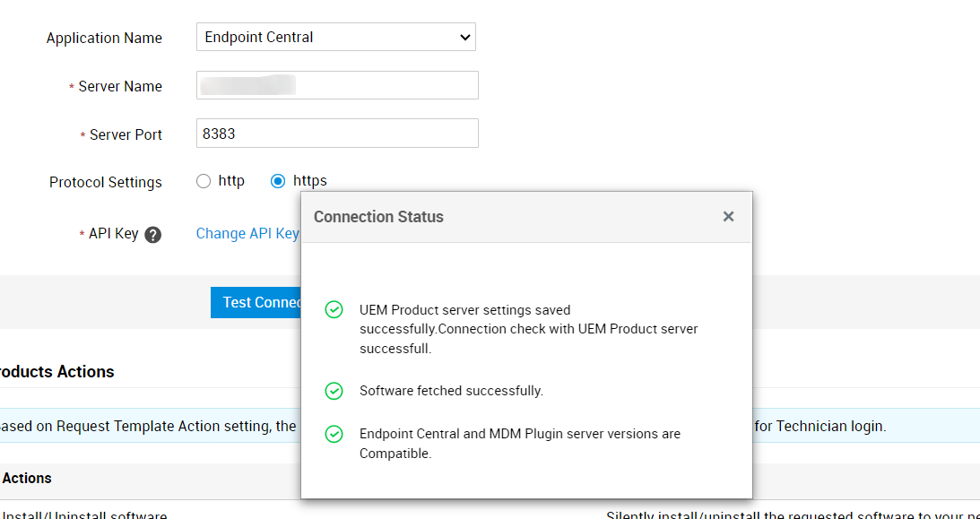The image size is (980, 519).
Task: Click the checkmark icon beside version compatibility message
Action: pyautogui.click(x=334, y=432)
